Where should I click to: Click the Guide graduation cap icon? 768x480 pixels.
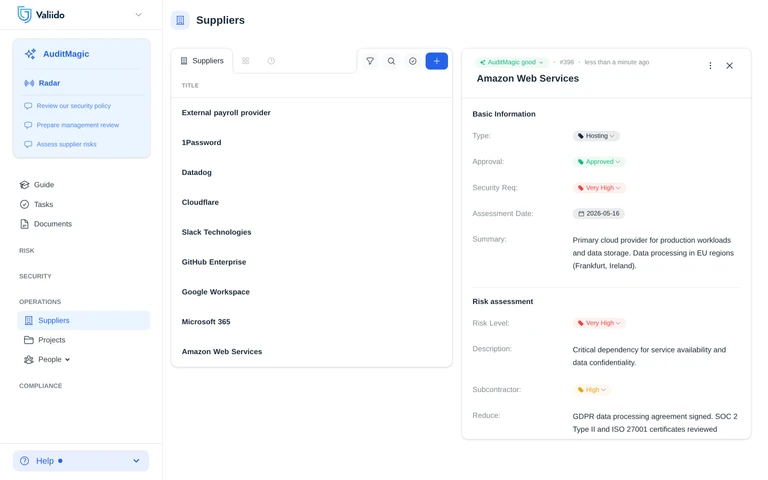click(24, 185)
